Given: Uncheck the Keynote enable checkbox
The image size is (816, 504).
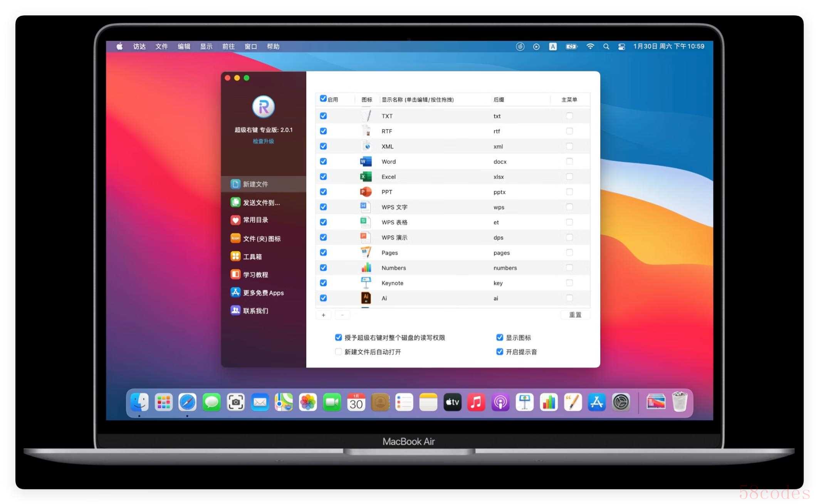Looking at the screenshot, I should (323, 283).
